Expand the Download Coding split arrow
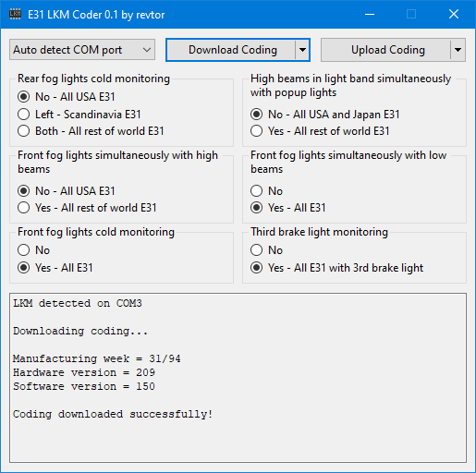The width and height of the screenshot is (476, 473). [x=302, y=50]
